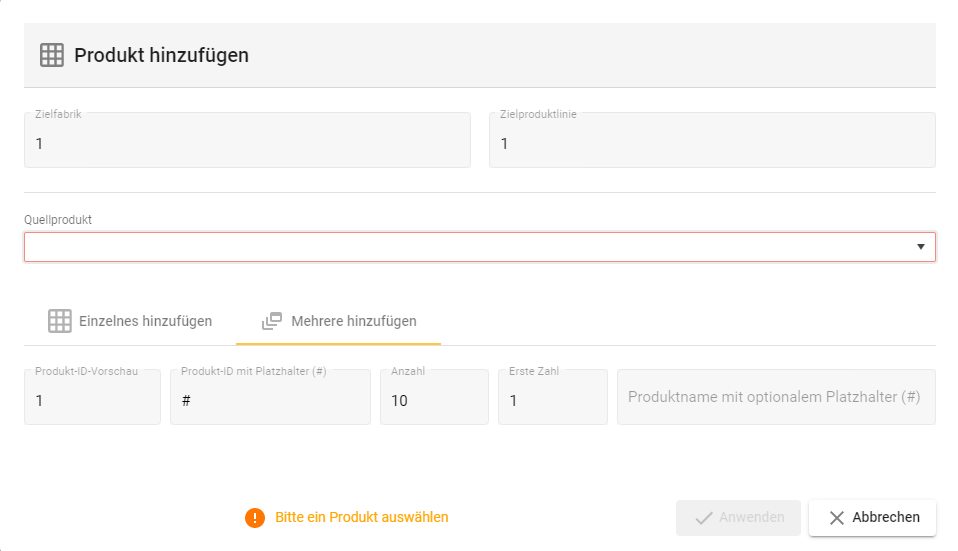Click the stacked-windows icon in Mehrere hinzufügen tab
This screenshot has width=958, height=551.
pos(271,321)
